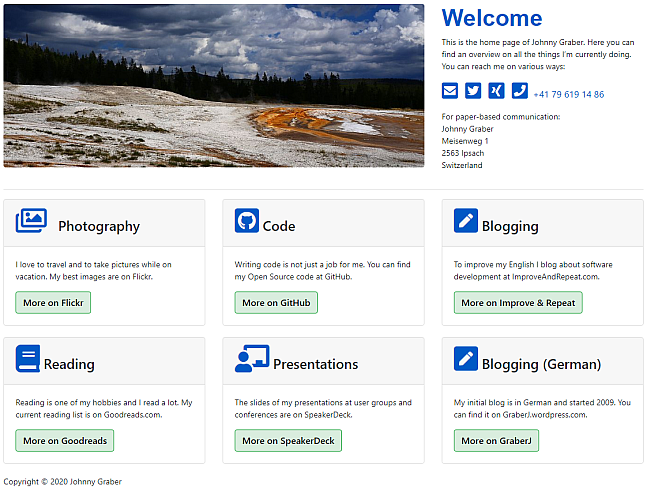Click the Reading card title
The width and height of the screenshot is (650, 489).
tap(69, 364)
